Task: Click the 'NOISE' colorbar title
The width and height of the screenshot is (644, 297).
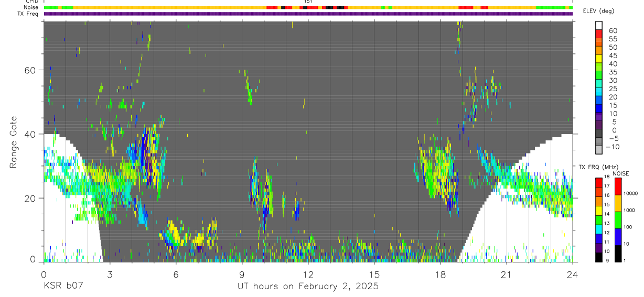Action: pyautogui.click(x=620, y=173)
